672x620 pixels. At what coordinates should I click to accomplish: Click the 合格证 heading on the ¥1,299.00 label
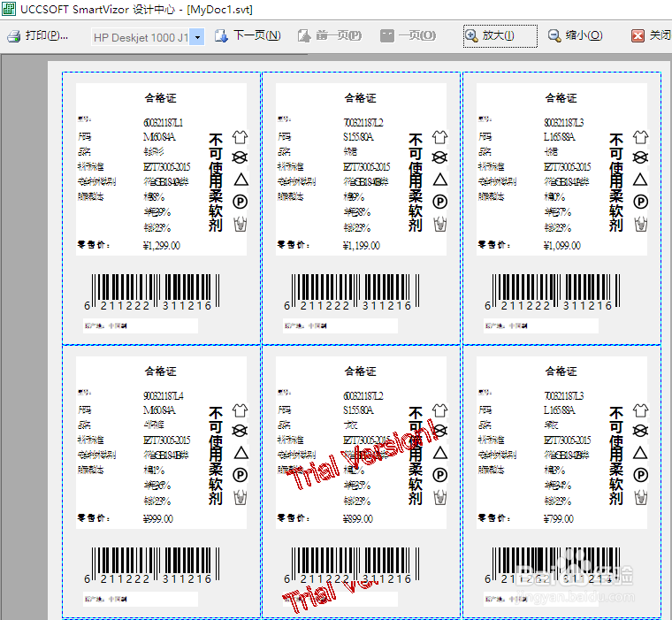pos(160,98)
